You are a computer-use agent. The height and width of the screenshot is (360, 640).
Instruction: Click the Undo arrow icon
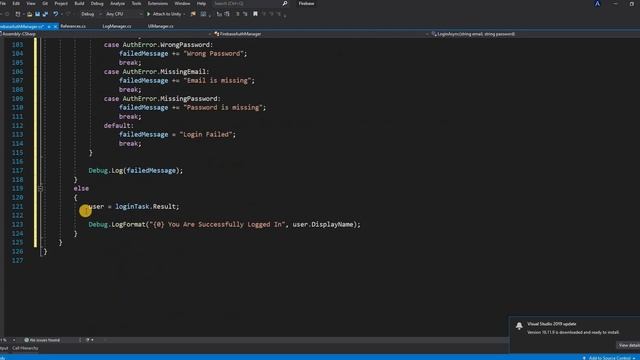(x=56, y=14)
